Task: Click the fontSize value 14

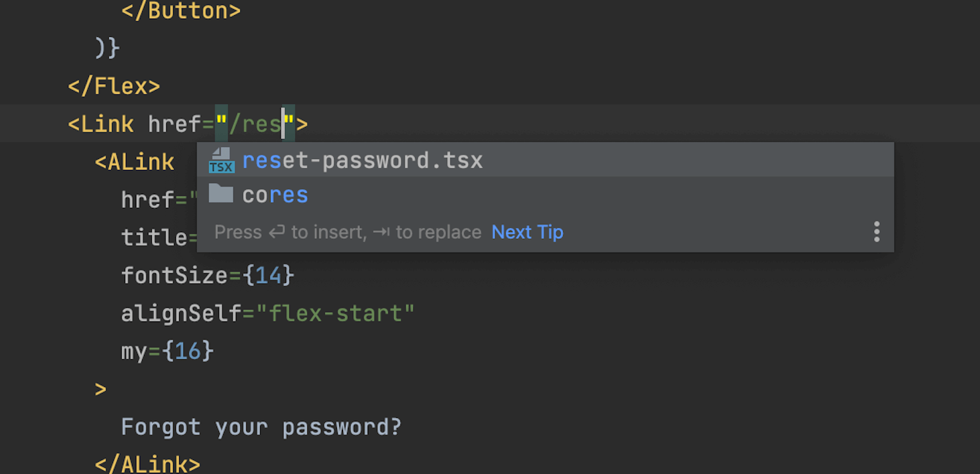Action: tap(268, 276)
